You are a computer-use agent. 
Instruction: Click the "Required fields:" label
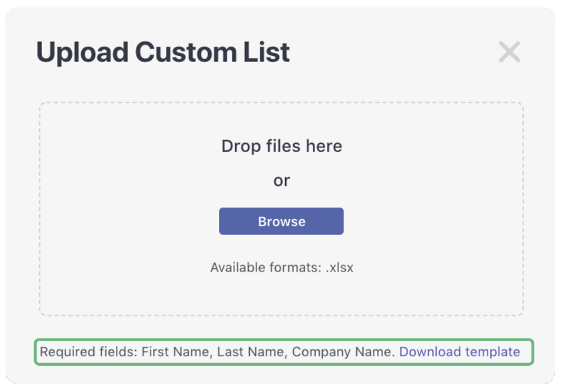pyautogui.click(x=89, y=352)
